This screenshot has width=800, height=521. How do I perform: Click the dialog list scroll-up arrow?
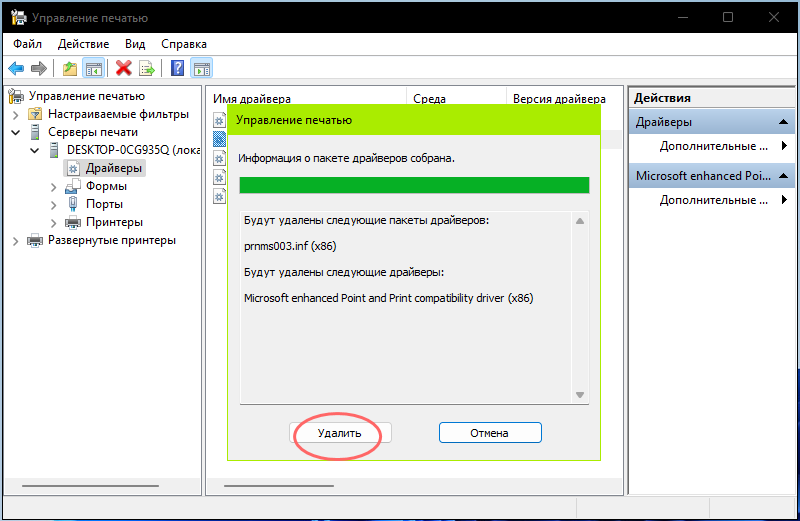[580, 221]
